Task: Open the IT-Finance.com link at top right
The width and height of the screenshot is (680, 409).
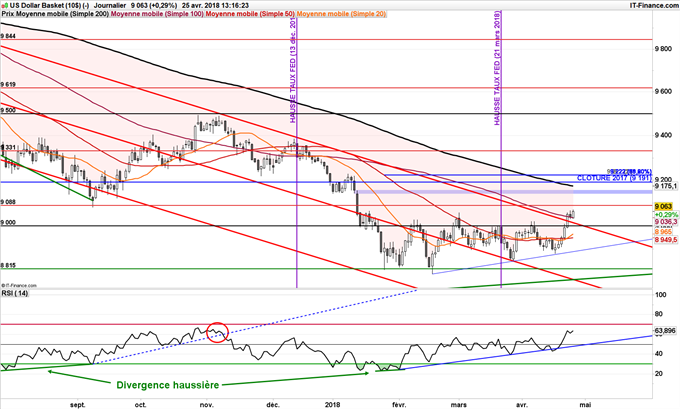Action: (654, 6)
